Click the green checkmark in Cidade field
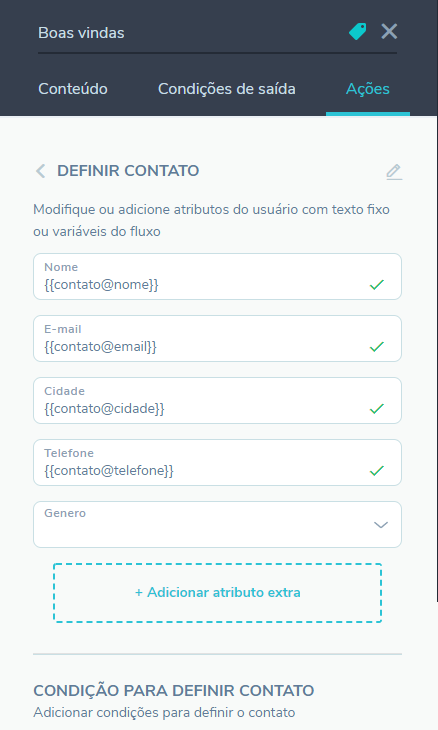Viewport: 438px width, 730px height. (377, 408)
